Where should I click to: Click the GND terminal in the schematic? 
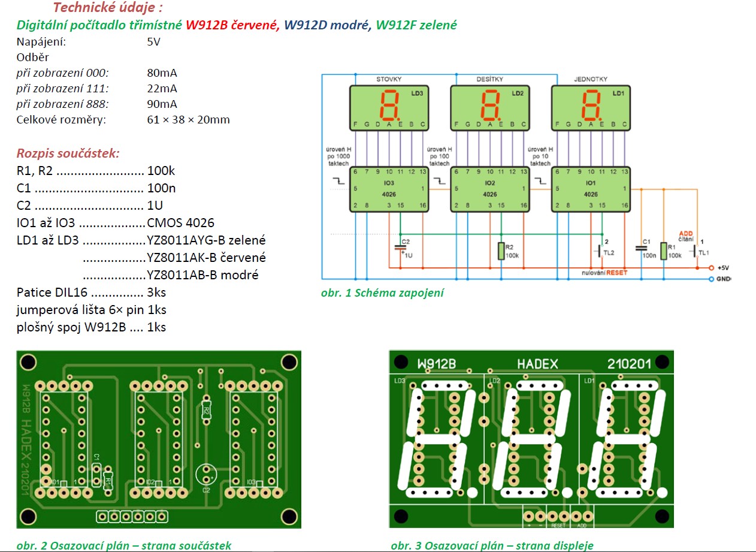pyautogui.click(x=711, y=279)
